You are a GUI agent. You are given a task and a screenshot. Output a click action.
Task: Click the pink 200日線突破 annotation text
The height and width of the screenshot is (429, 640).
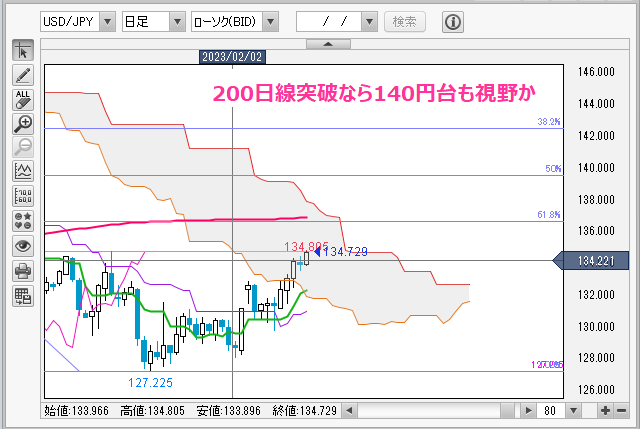tap(374, 93)
